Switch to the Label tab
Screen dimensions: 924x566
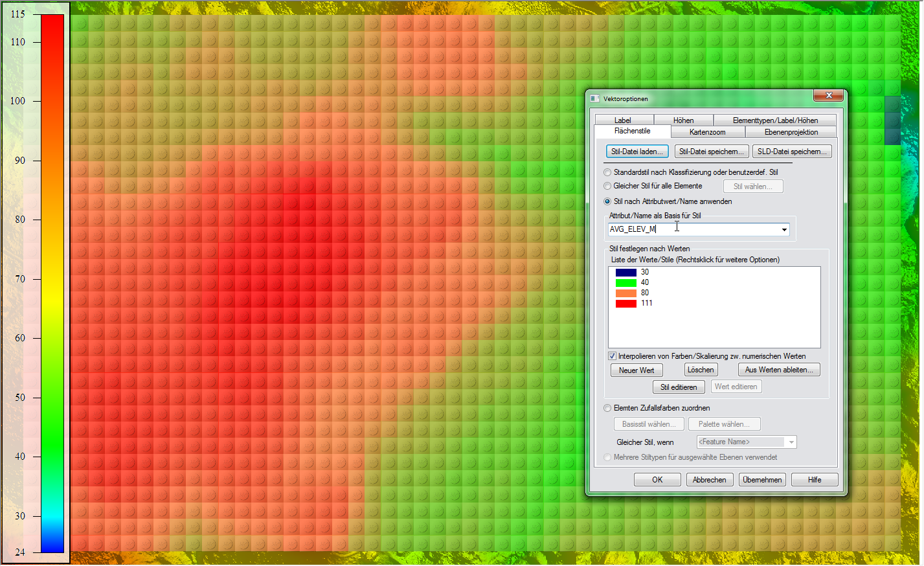point(623,120)
